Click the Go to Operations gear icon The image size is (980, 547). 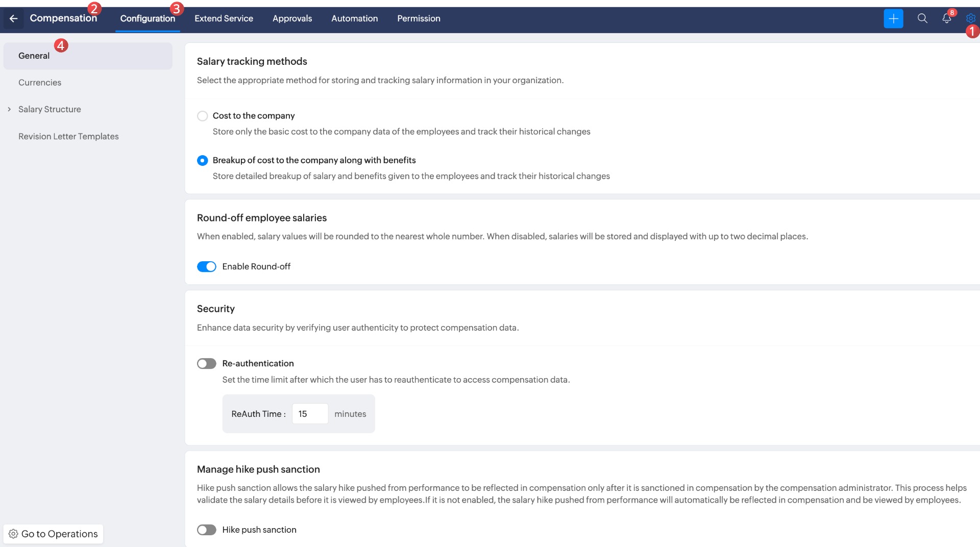pyautogui.click(x=14, y=534)
